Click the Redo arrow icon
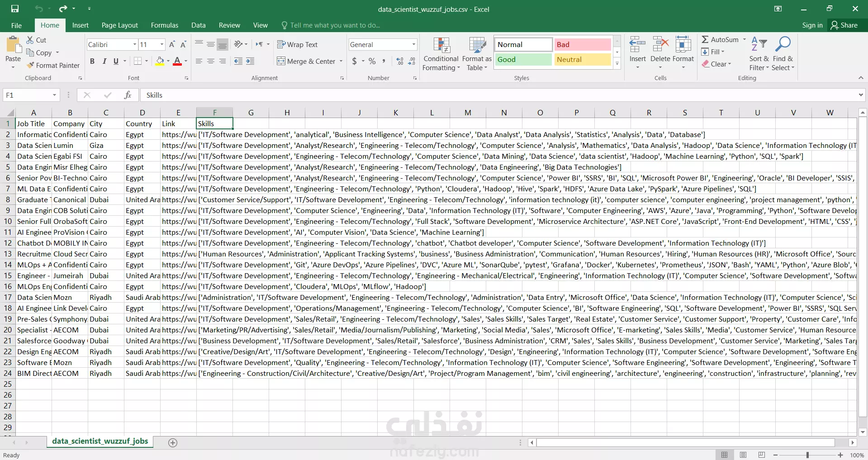This screenshot has height=460, width=868. pyautogui.click(x=63, y=9)
